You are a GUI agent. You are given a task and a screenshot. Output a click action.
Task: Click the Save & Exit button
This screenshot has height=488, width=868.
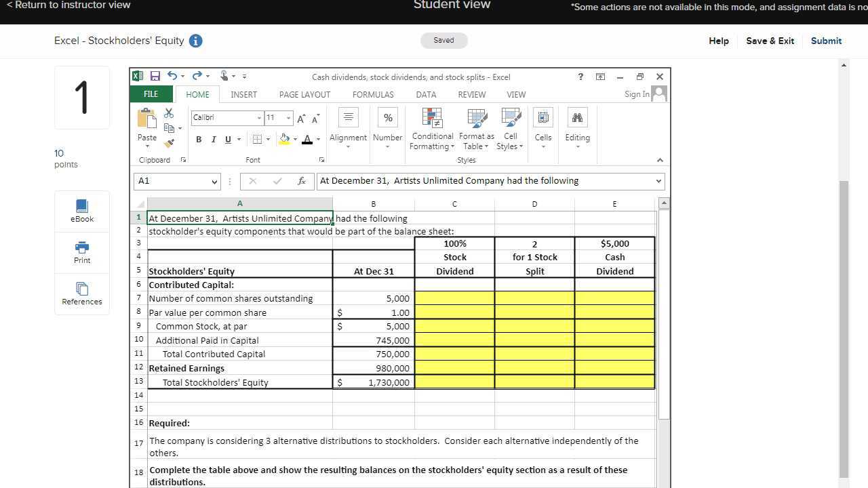pos(770,41)
